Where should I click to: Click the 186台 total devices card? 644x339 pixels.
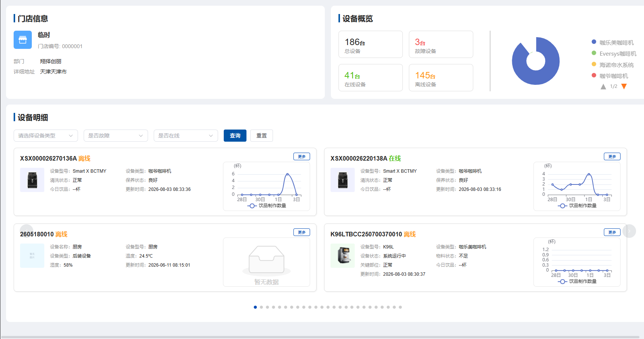click(x=371, y=44)
